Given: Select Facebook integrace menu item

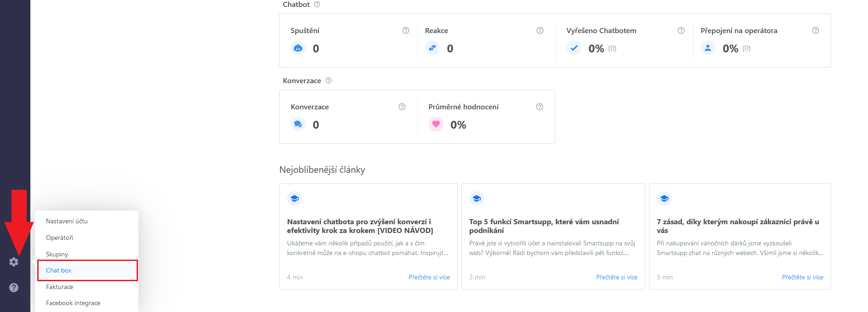Looking at the screenshot, I should (x=73, y=303).
